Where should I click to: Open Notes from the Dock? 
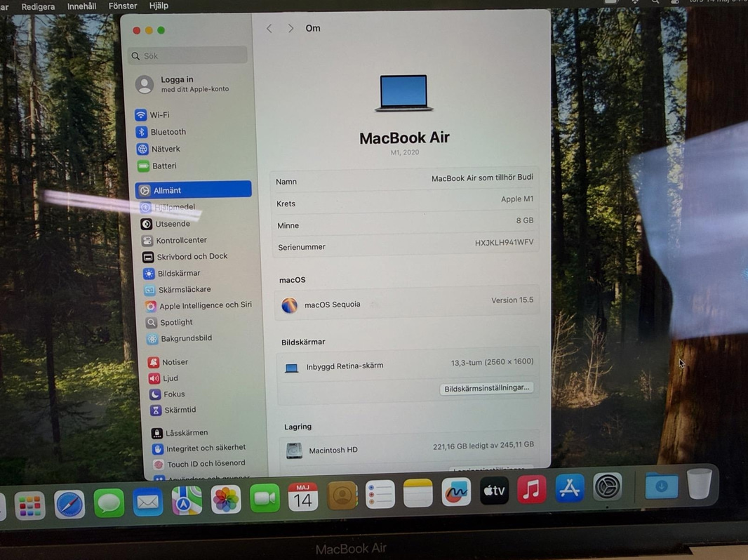pyautogui.click(x=418, y=493)
